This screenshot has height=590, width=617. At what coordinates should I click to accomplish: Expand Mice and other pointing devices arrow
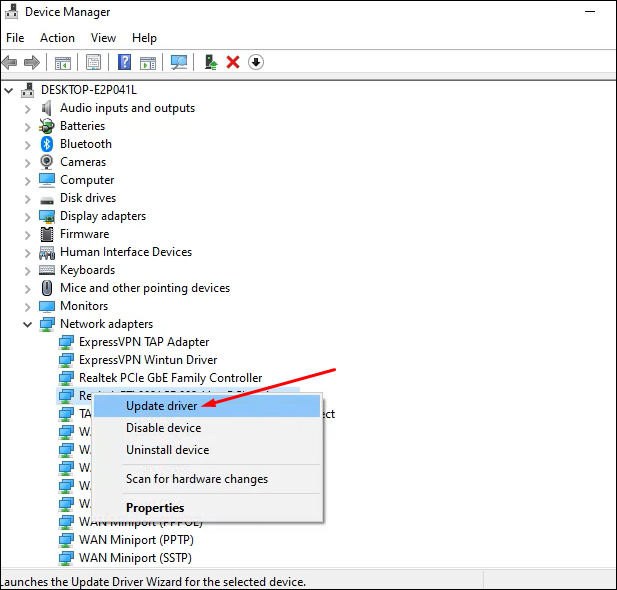click(x=28, y=289)
